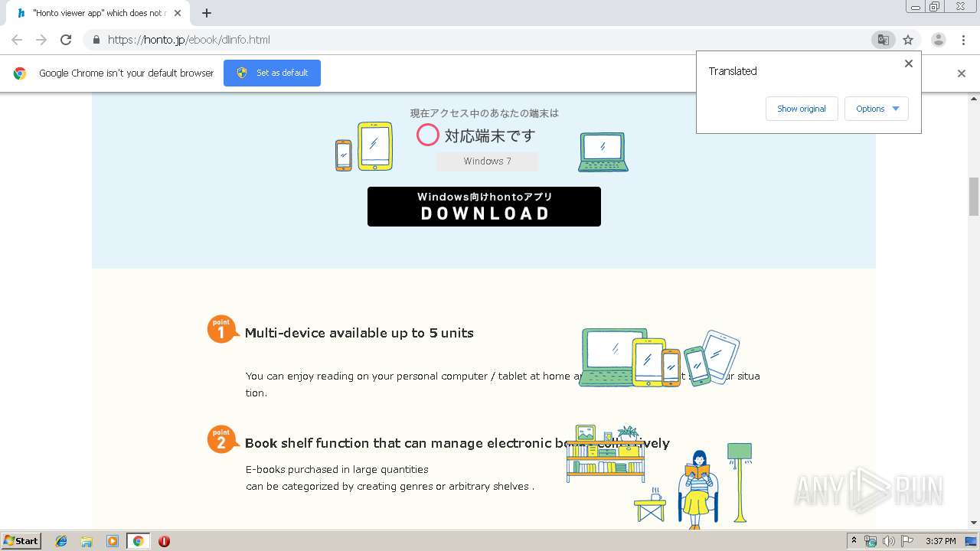Click the browser forward arrow
Screen dimensions: 980x551
(x=41, y=40)
